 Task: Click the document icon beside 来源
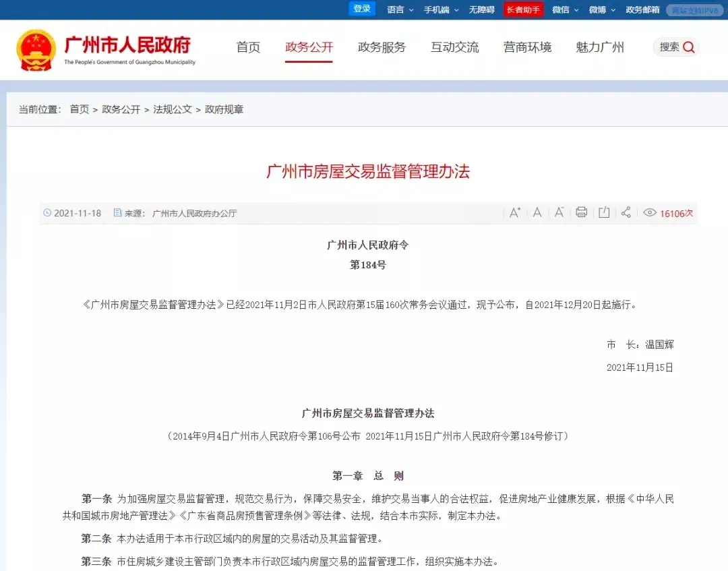coord(118,212)
